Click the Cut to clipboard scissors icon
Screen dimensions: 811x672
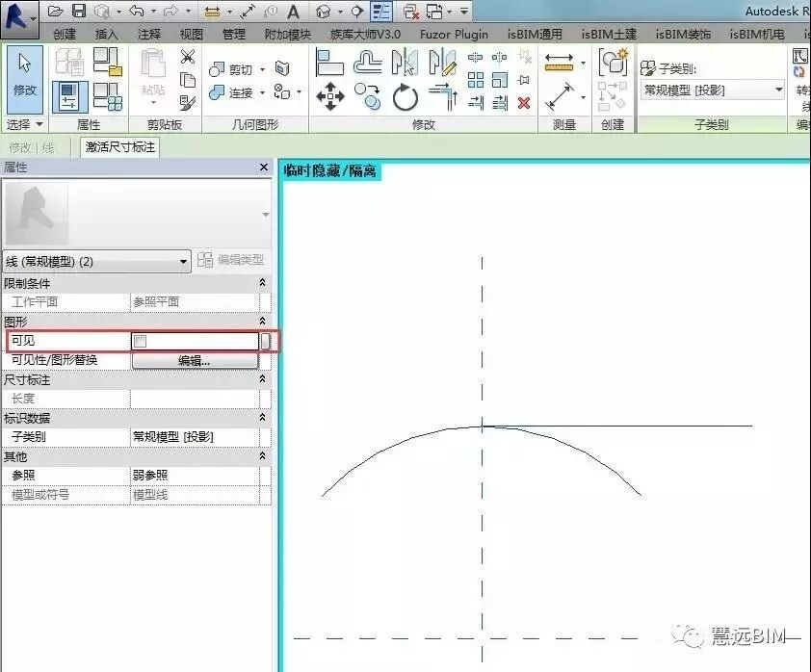188,57
